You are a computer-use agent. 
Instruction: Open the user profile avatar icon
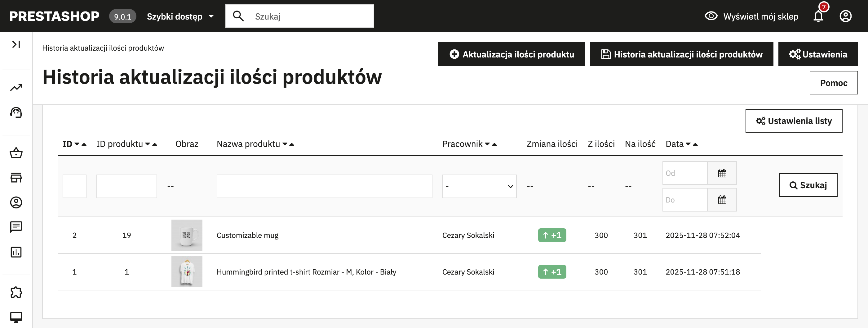click(845, 16)
